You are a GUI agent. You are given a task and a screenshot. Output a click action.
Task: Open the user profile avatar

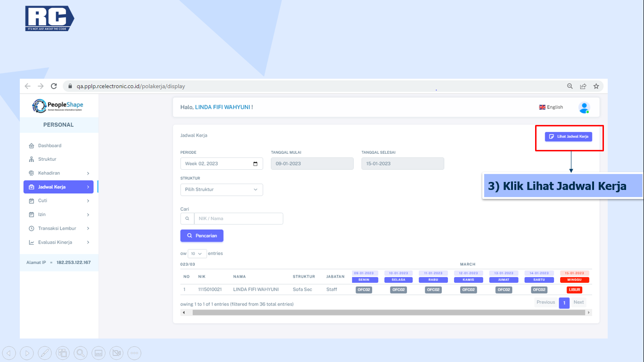[584, 107]
